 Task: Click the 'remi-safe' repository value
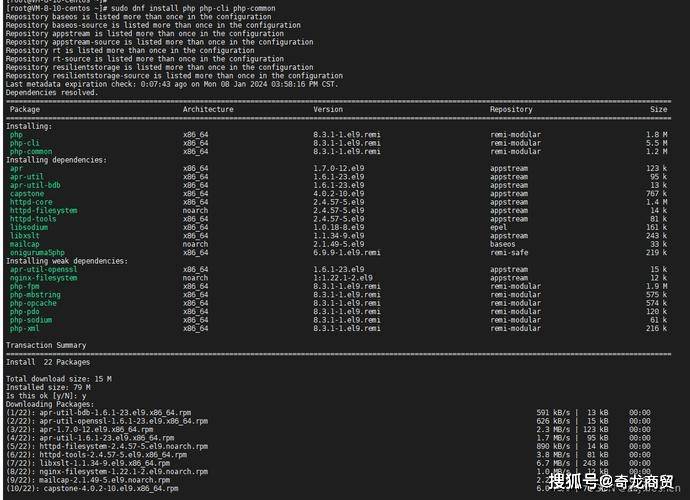(x=509, y=253)
